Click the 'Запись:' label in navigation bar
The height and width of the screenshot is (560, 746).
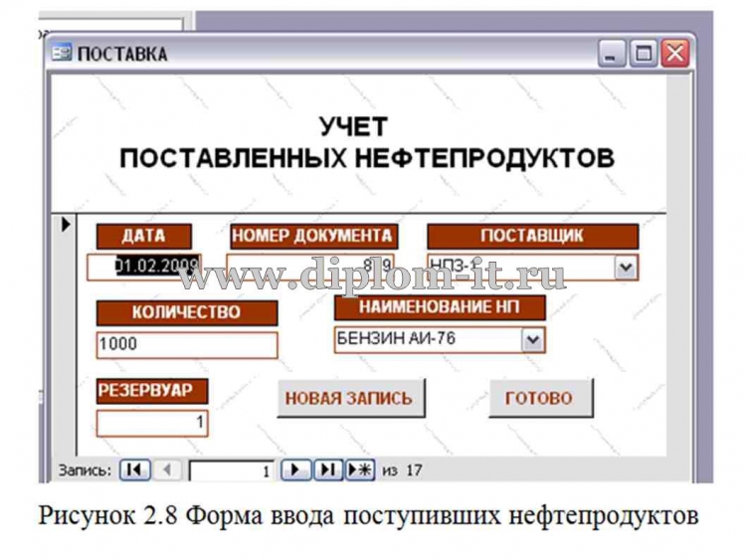click(x=85, y=470)
